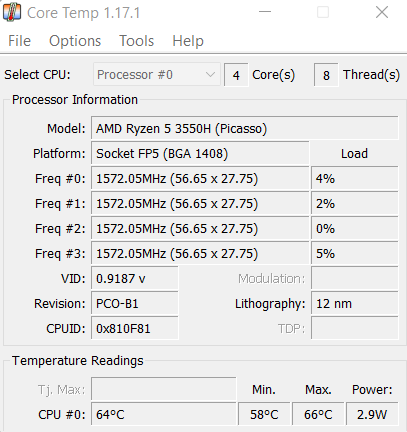Open the Options menu

[75, 41]
